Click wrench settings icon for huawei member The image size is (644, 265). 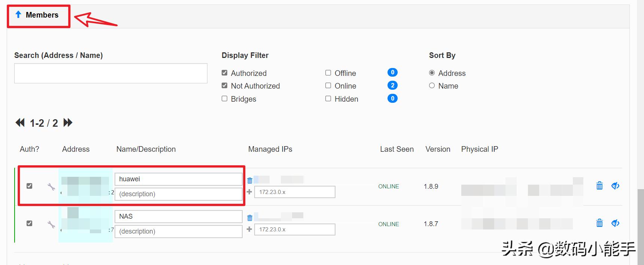(51, 187)
